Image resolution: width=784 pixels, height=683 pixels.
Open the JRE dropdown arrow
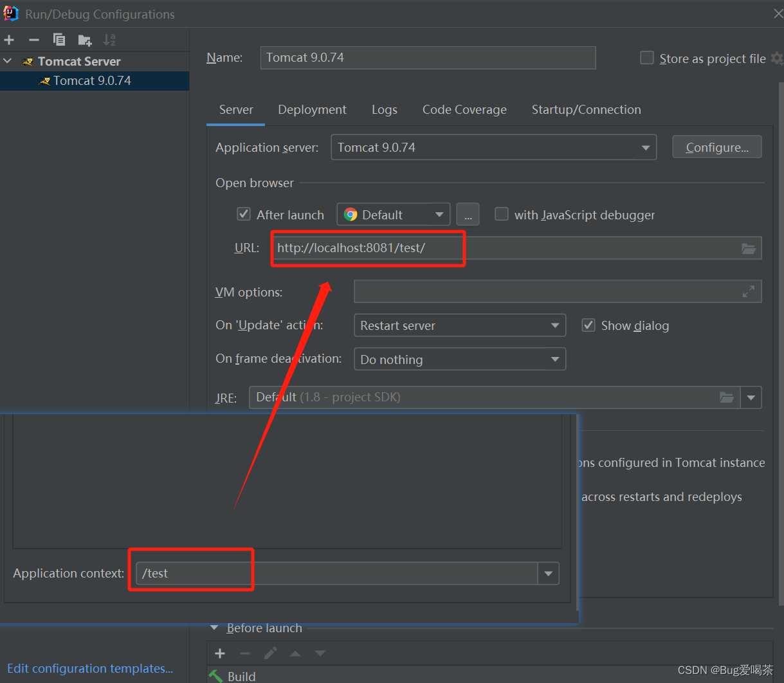tap(751, 397)
